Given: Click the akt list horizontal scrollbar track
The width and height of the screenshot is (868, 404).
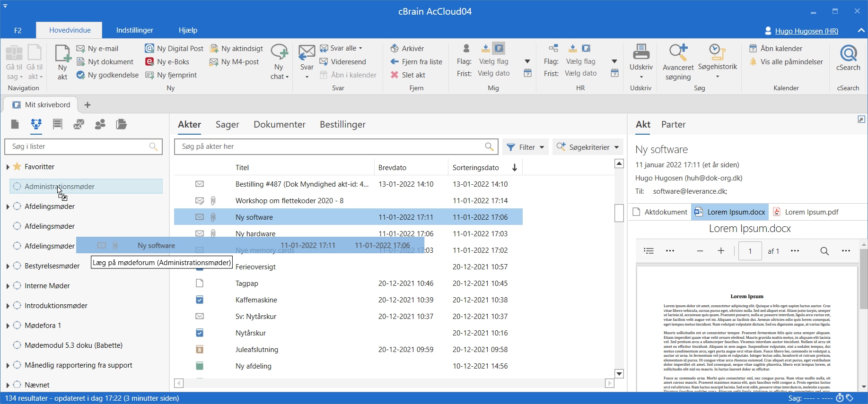Looking at the screenshot, I should click(395, 383).
